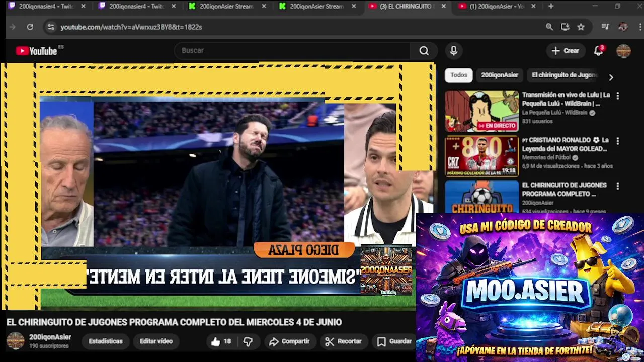Open the Transmisión en vivo de Lulu title
The height and width of the screenshot is (362, 644).
tap(566, 99)
